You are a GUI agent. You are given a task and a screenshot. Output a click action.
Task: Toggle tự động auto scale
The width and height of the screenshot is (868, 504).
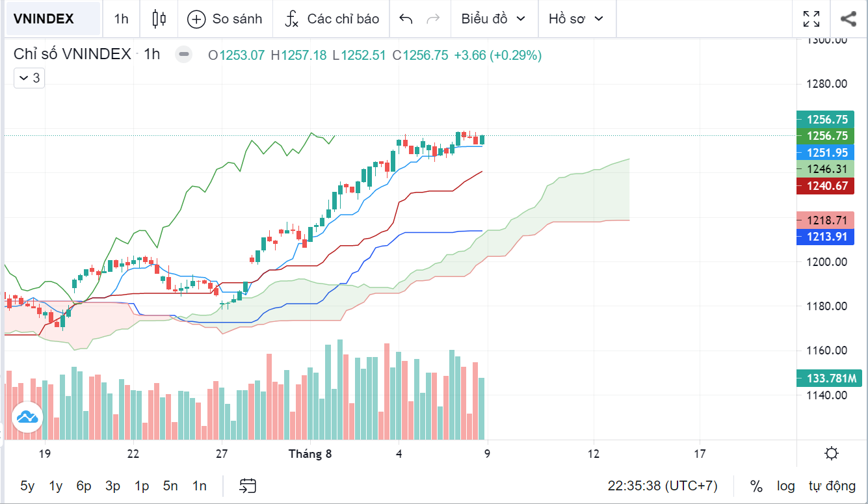(x=832, y=486)
